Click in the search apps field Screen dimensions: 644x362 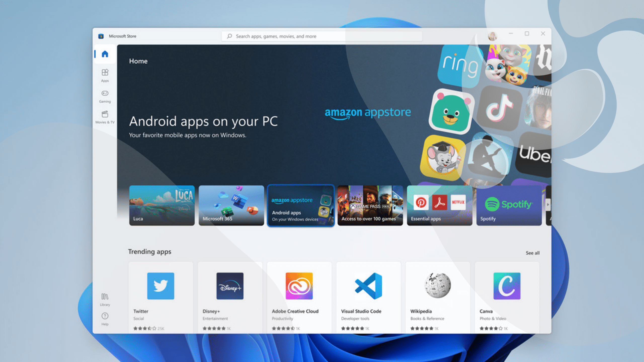point(322,36)
